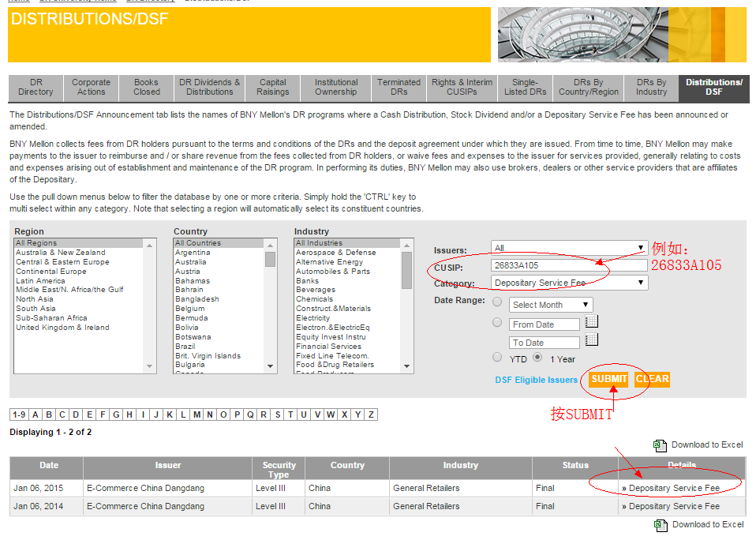
Task: Open the DSF Eligible Issuers link
Action: (536, 380)
